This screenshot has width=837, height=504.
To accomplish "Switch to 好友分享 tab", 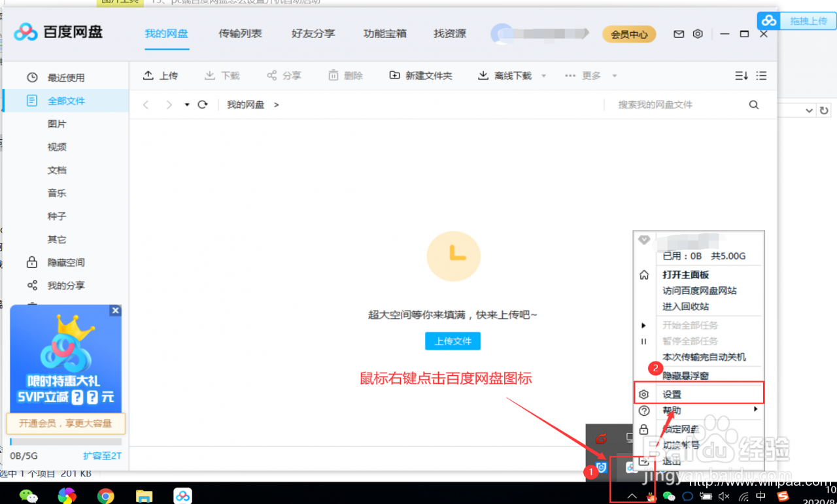I will tap(313, 33).
